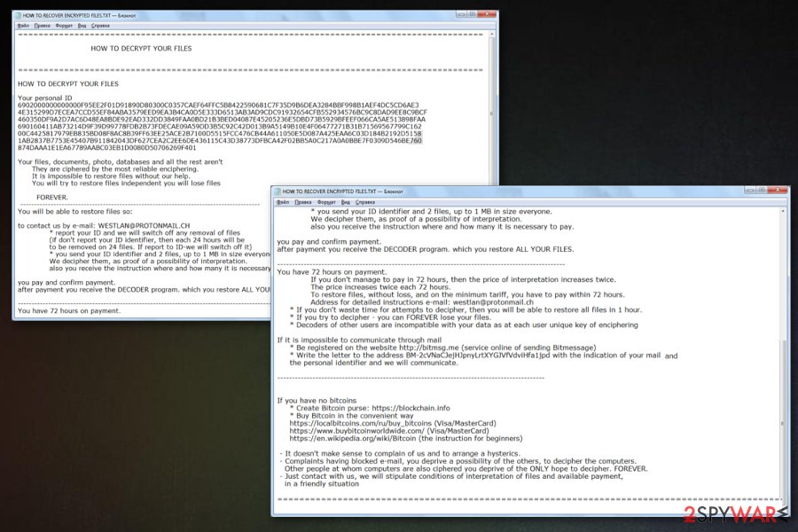This screenshot has height=532, width=798.
Task: Click the Notepad icon in the back window's title bar
Action: (x=19, y=16)
